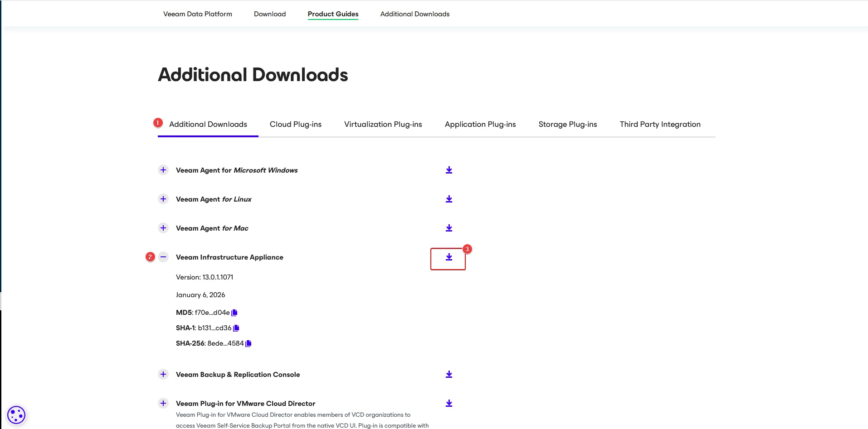Click the SHA-1: b131...cd36 text
868x429 pixels.
pyautogui.click(x=204, y=328)
